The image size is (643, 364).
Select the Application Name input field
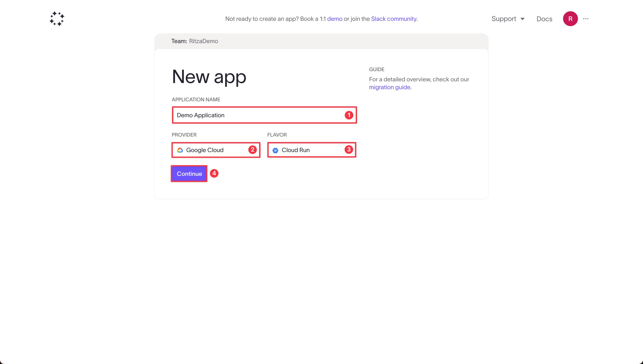coord(264,115)
